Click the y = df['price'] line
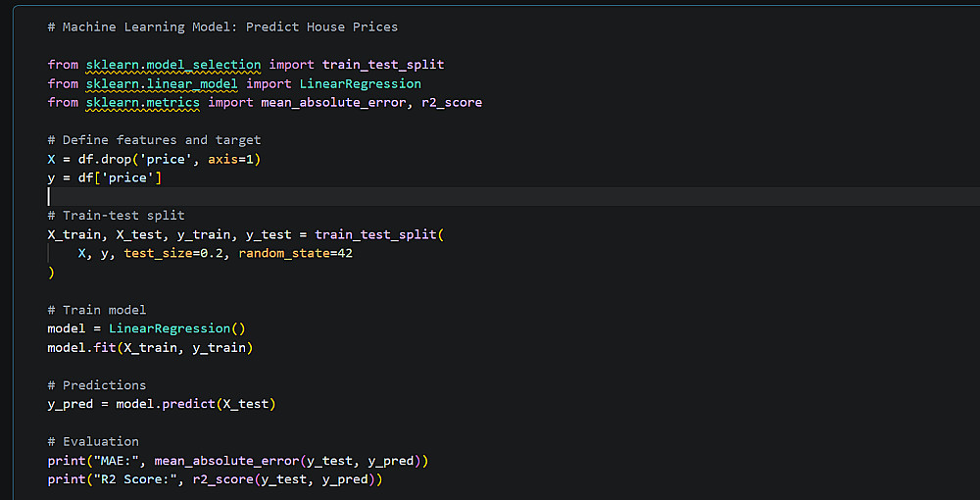The height and width of the screenshot is (500, 980). [105, 177]
